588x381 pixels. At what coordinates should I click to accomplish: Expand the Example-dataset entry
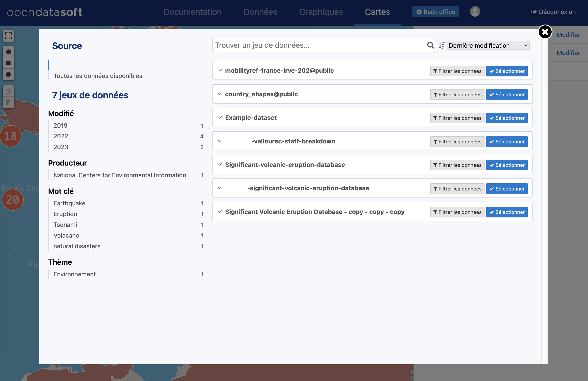[219, 117]
